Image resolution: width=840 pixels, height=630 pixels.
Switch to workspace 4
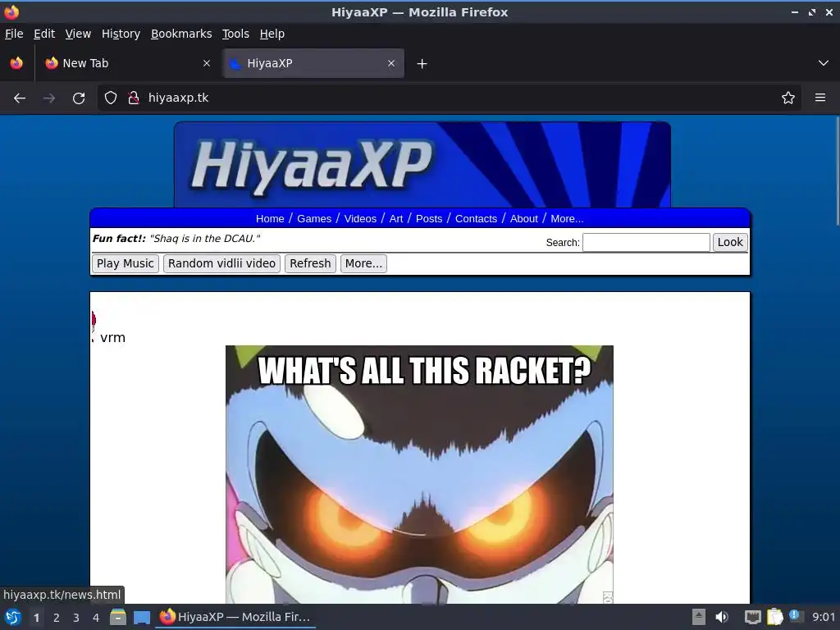[x=96, y=618]
